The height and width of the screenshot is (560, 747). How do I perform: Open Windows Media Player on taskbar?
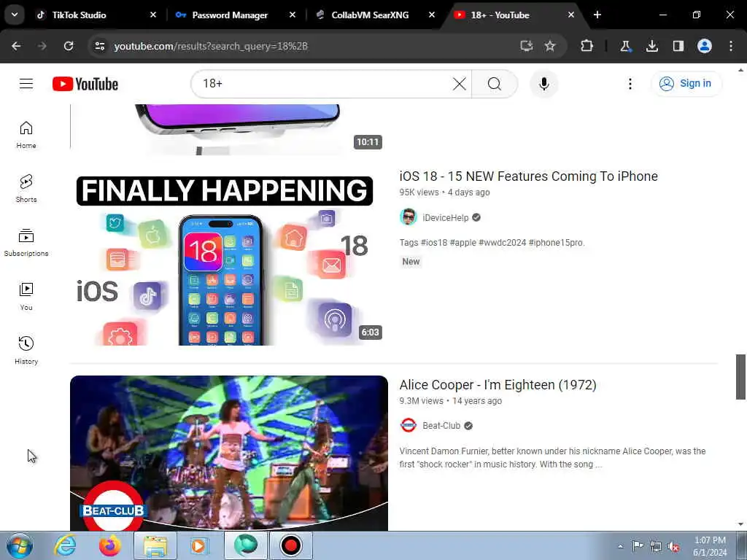tap(198, 545)
